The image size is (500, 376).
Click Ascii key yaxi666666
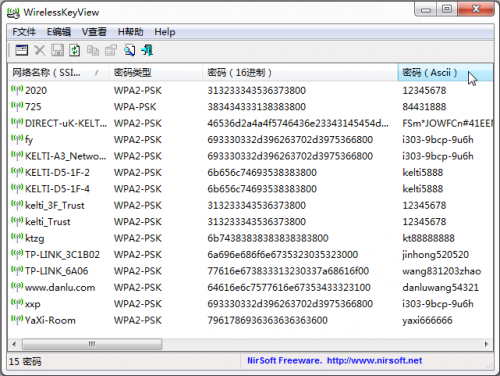click(x=427, y=320)
